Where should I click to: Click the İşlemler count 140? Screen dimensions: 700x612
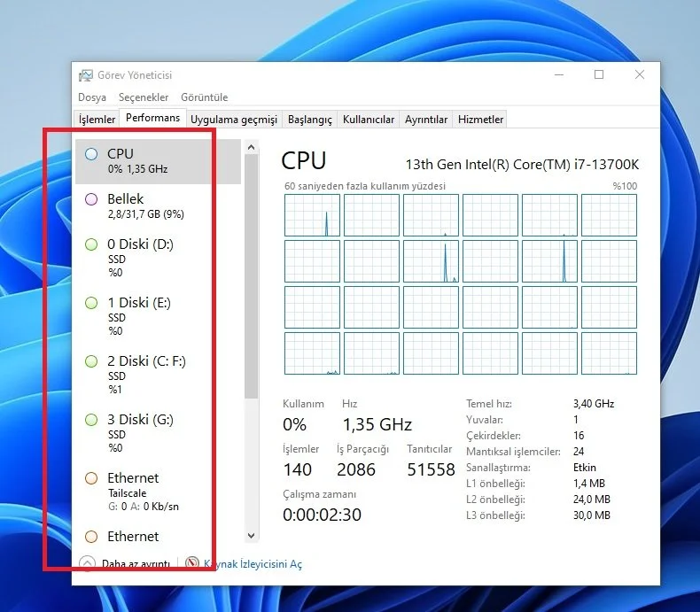(298, 469)
